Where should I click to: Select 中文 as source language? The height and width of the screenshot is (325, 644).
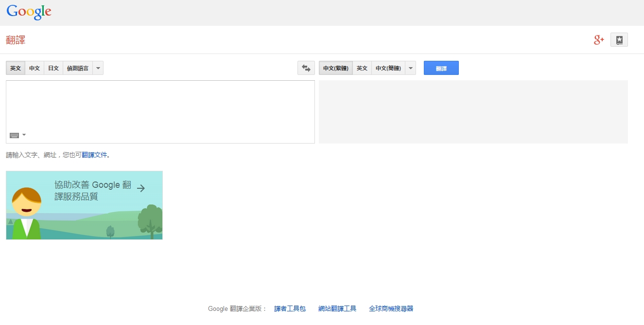tap(35, 68)
